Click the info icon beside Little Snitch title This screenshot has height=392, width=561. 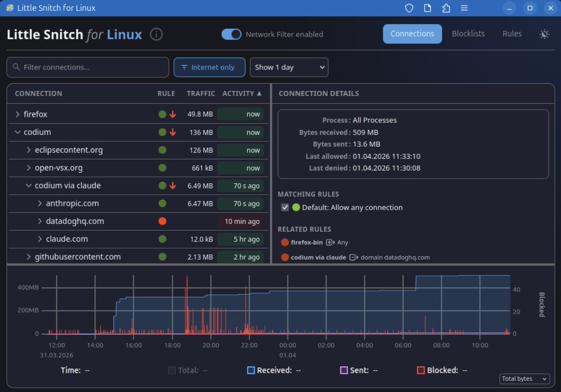156,34
